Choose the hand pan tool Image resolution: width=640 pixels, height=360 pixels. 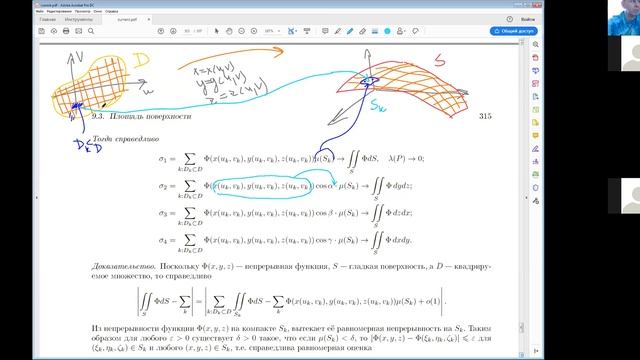coord(229,31)
